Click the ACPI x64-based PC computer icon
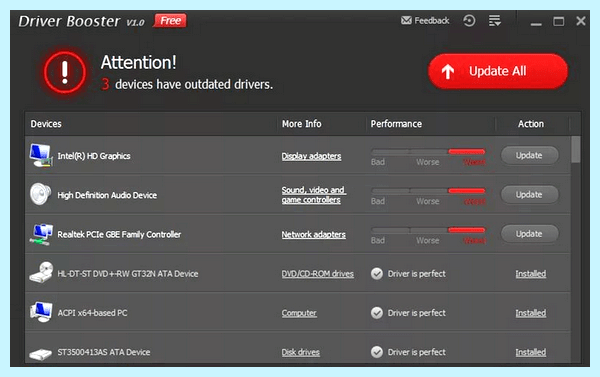 click(41, 312)
